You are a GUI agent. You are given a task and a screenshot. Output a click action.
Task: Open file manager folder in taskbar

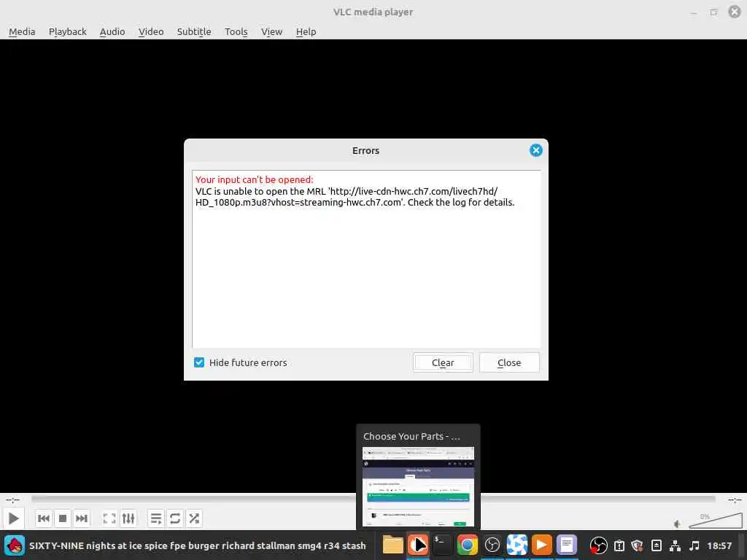coord(393,545)
